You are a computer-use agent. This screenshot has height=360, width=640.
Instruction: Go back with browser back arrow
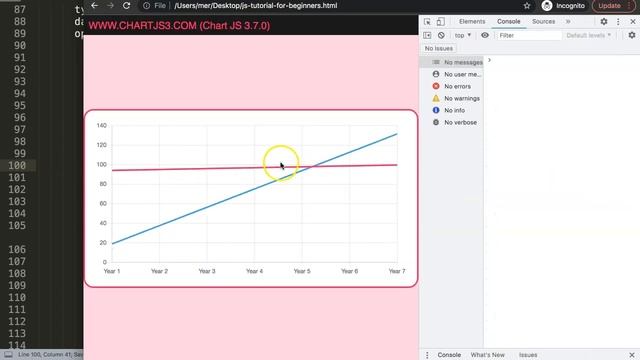95,6
